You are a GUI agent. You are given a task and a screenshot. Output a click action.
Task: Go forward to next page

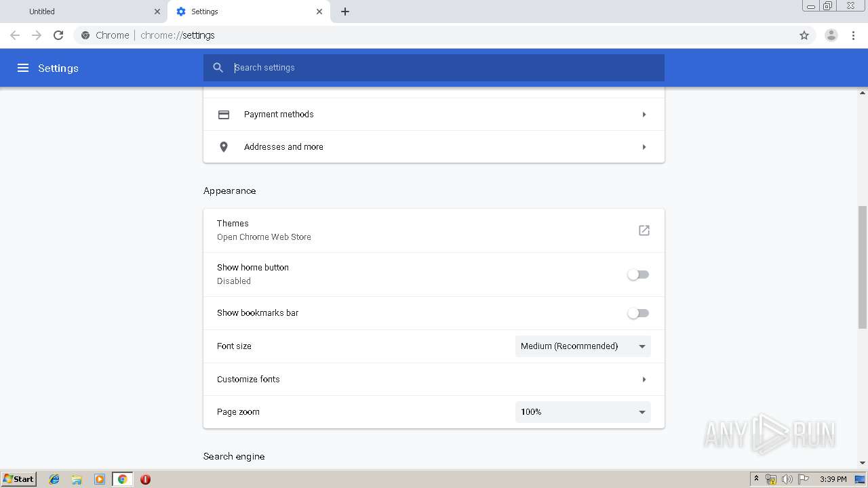[37, 35]
